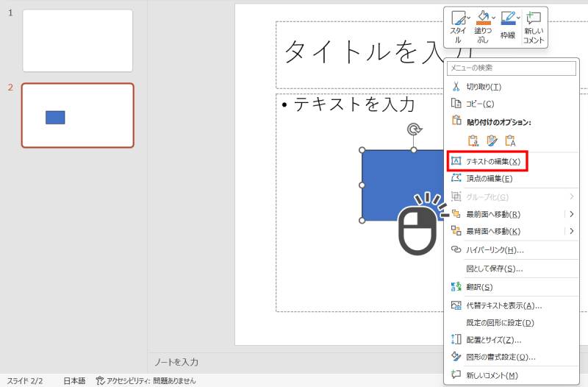This screenshot has height=387, width=588.
Task: Click the alt text picture icon
Action: pos(456,305)
